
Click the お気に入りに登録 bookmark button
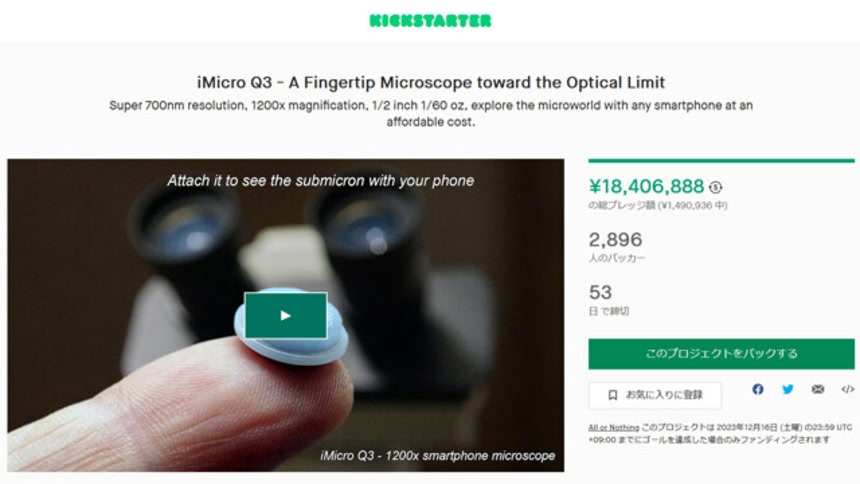(655, 395)
